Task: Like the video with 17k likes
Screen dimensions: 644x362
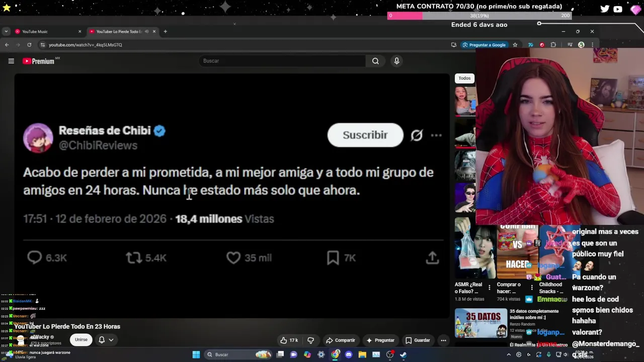Action: pos(289,340)
